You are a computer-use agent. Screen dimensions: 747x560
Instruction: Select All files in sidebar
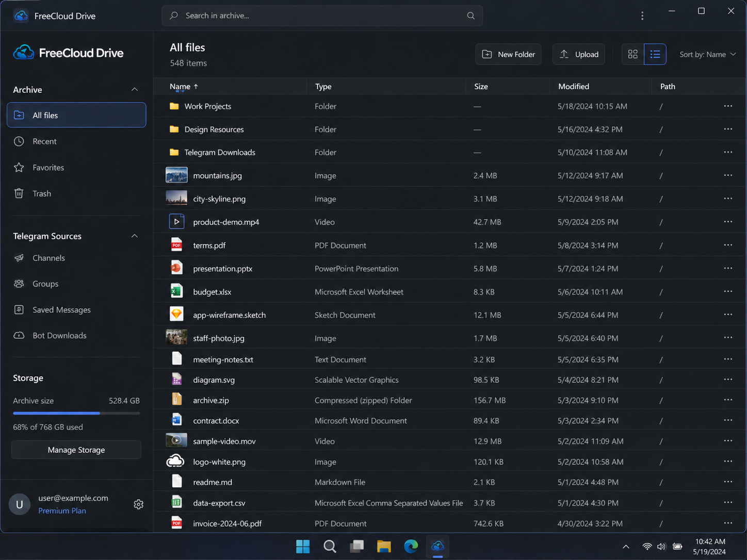point(76,115)
